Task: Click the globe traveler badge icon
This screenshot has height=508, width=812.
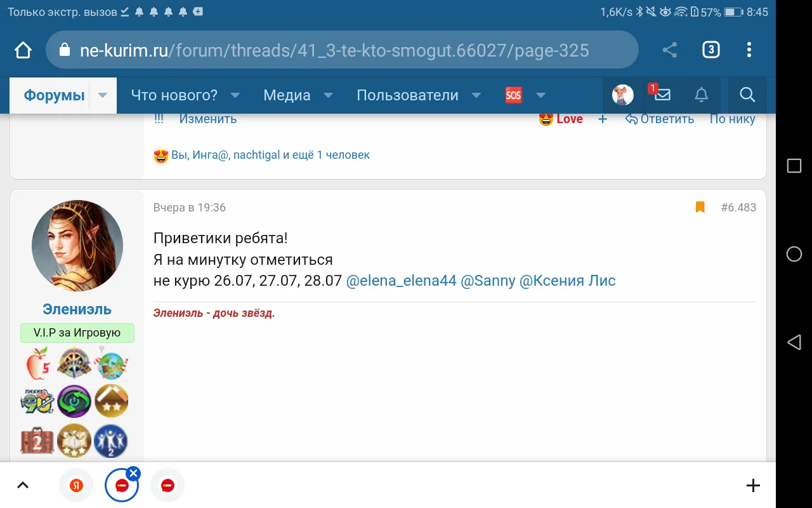Action: coord(111,363)
